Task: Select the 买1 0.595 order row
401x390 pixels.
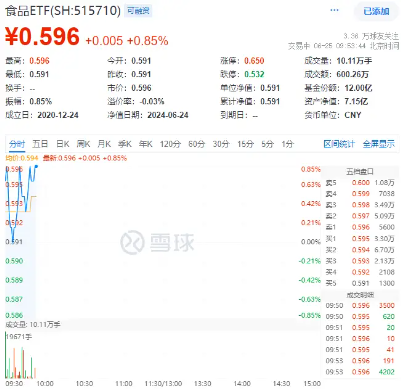Action: [360, 239]
